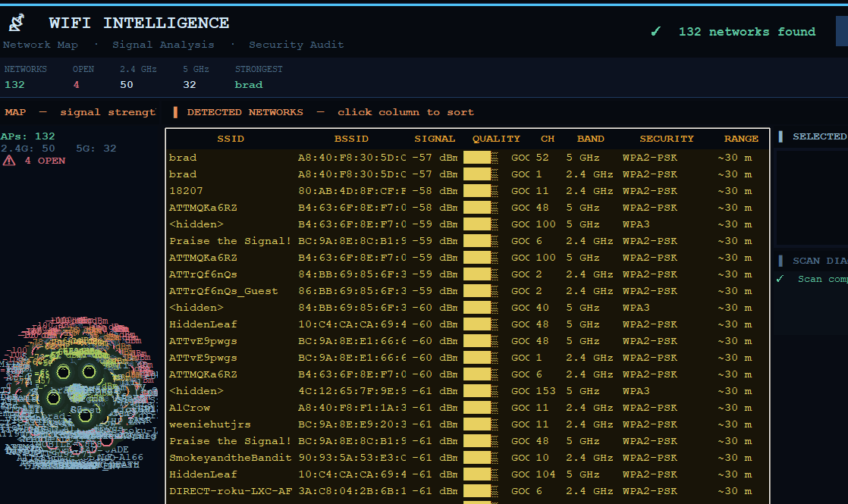Click the red warning triangle for open networks
Image resolution: width=848 pixels, height=504 pixels.
pos(9,161)
